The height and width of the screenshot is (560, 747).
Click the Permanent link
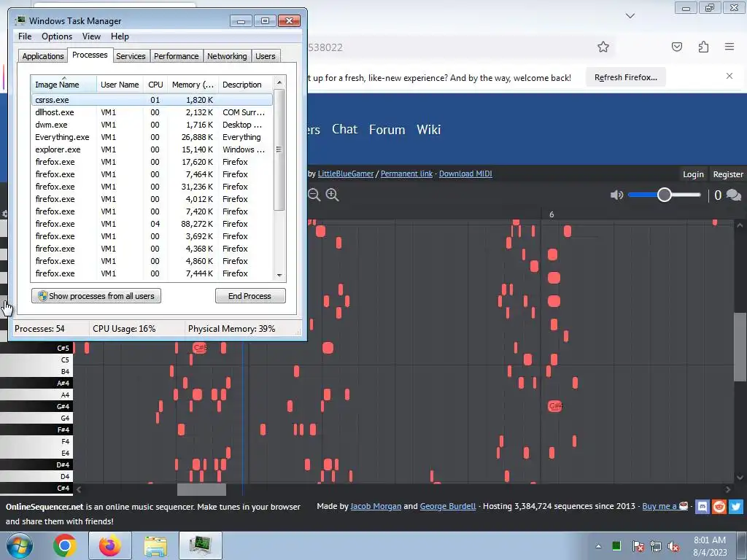[406, 174]
